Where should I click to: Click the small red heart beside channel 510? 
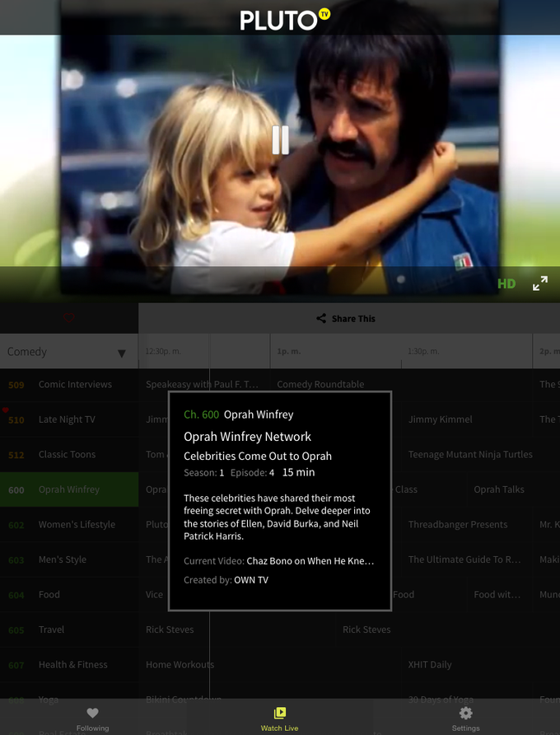[x=6, y=410]
